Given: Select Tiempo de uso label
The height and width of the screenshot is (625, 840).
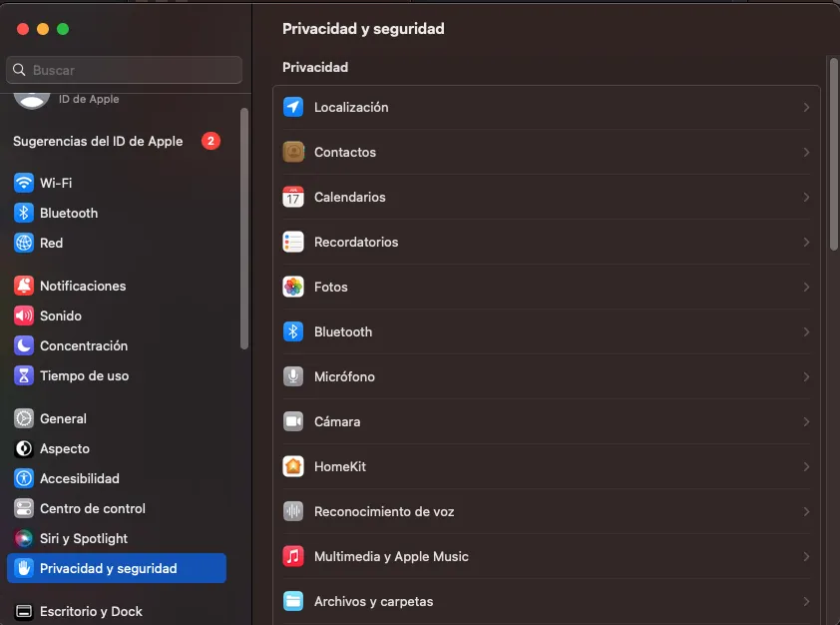Looking at the screenshot, I should pyautogui.click(x=85, y=375).
